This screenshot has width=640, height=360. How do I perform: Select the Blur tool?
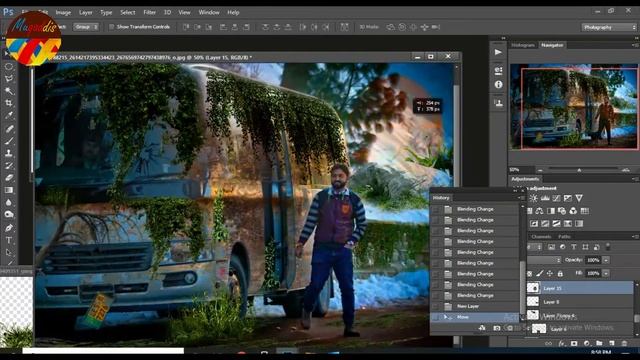pyautogui.click(x=9, y=202)
